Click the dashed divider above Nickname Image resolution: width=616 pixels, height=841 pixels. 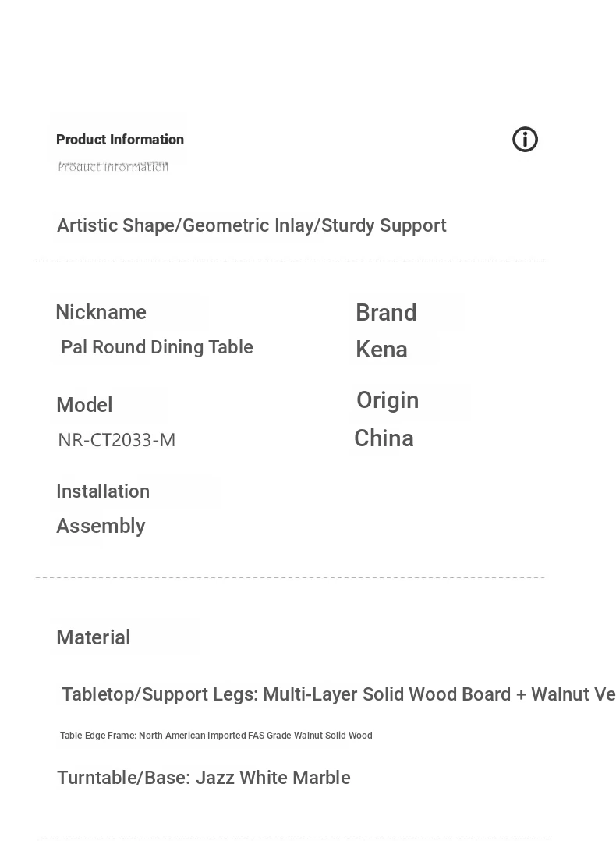point(290,261)
